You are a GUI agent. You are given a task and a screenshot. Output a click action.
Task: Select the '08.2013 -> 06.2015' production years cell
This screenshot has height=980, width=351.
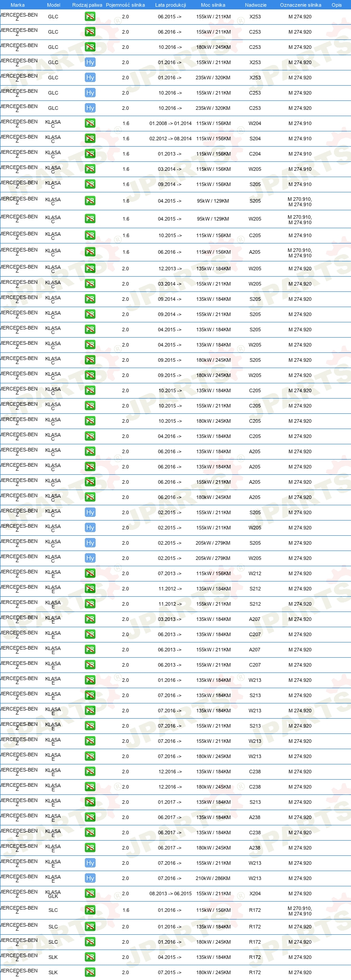[x=171, y=894]
